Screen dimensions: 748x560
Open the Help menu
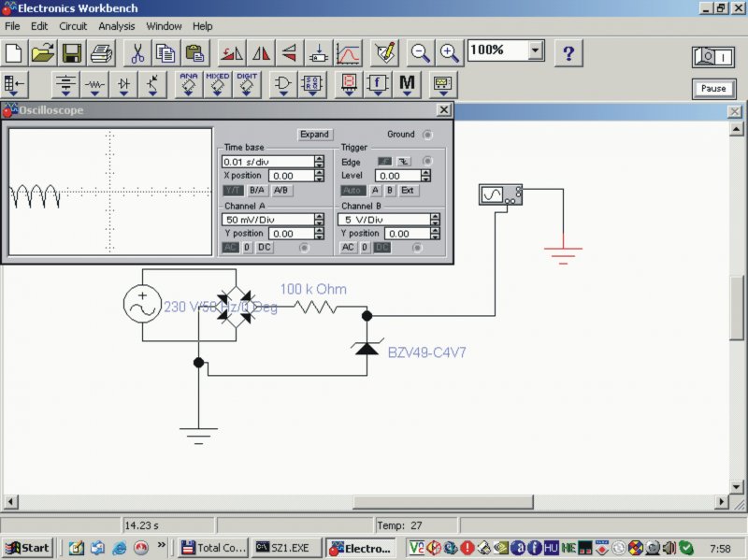(x=202, y=26)
